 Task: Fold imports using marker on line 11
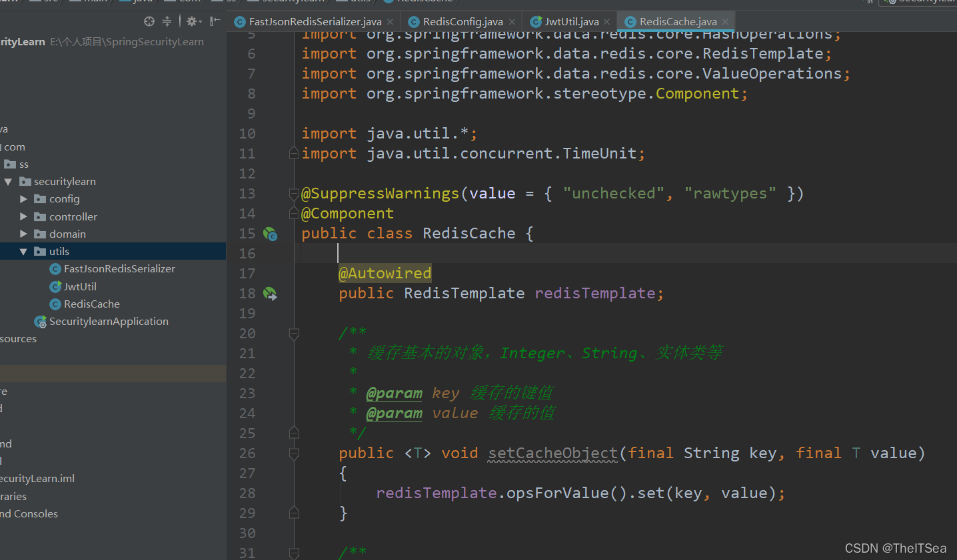click(x=294, y=154)
